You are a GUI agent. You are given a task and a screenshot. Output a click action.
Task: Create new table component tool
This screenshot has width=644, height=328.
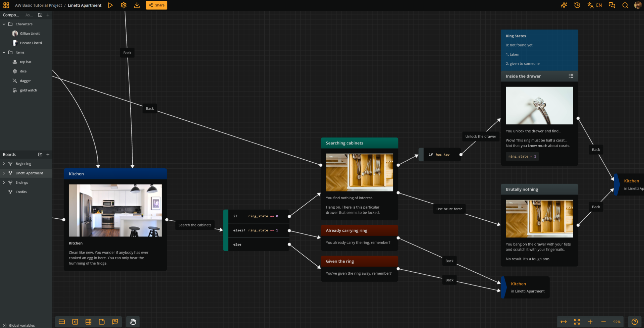tap(89, 322)
